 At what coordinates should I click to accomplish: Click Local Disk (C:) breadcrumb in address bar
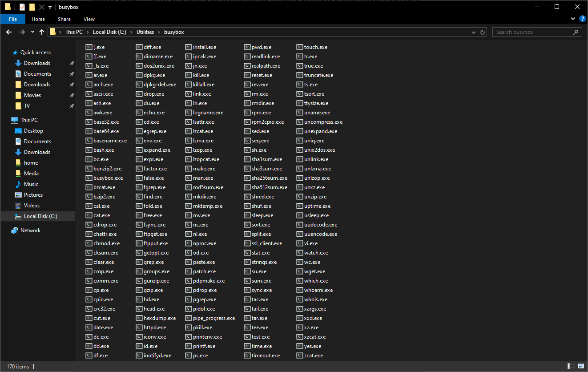(x=109, y=32)
